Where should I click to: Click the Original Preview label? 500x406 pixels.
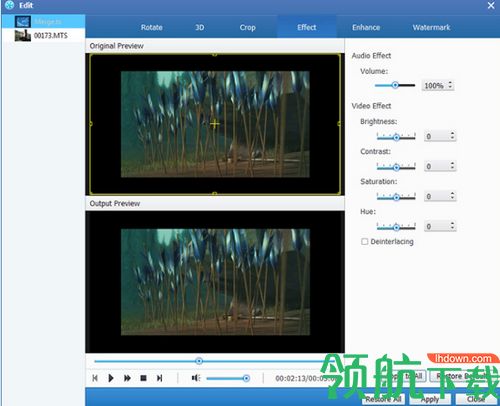point(116,46)
